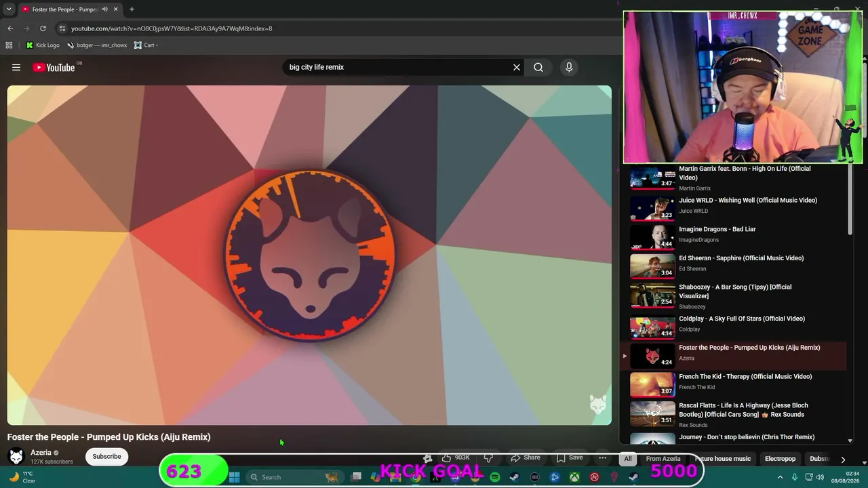The height and width of the screenshot is (488, 868).
Task: Open the tab search dropdown
Action: pos(9,9)
